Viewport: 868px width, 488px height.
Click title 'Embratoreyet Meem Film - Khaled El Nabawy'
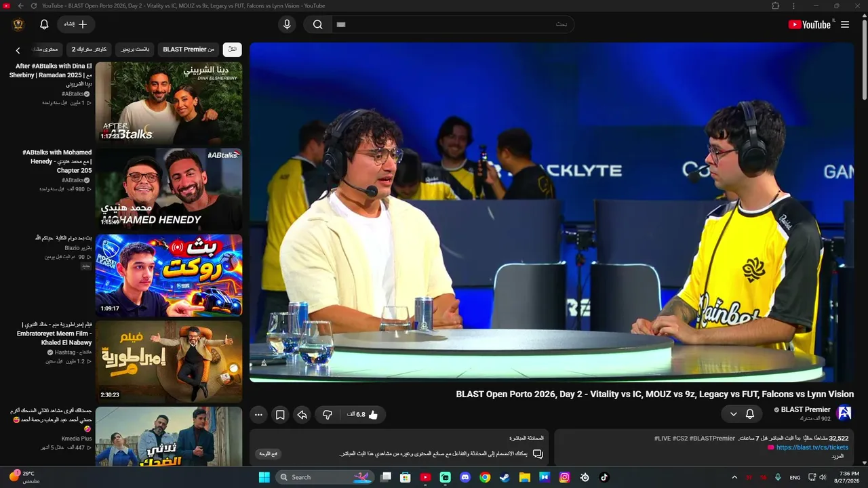coord(54,333)
